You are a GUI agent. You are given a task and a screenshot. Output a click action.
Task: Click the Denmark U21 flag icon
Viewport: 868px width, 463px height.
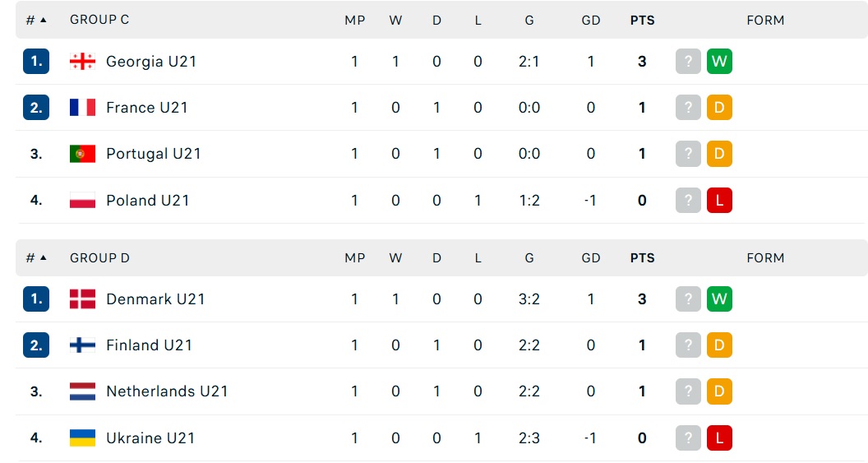(x=82, y=299)
